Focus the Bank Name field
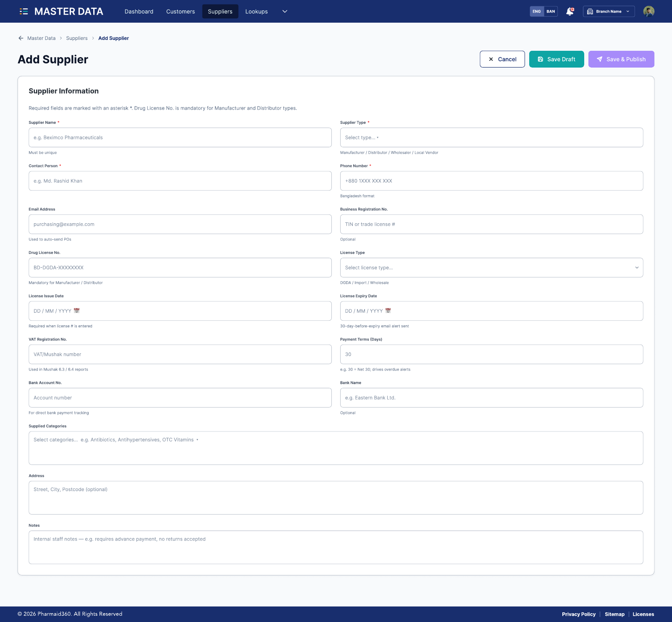Screen dimensions: 672x622 (x=491, y=397)
